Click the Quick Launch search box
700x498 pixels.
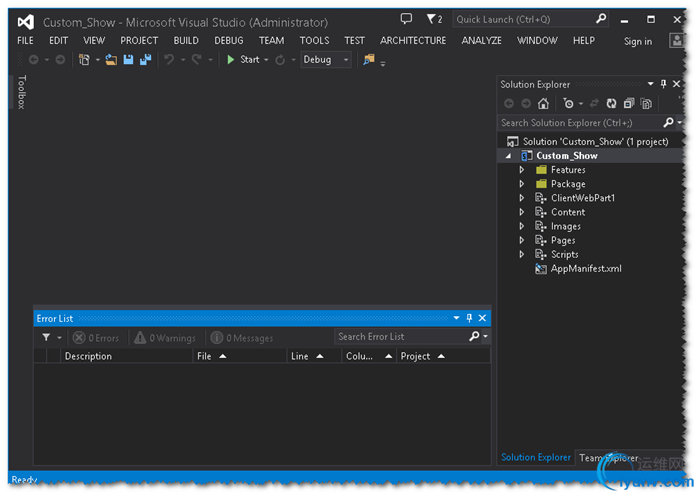coord(522,20)
